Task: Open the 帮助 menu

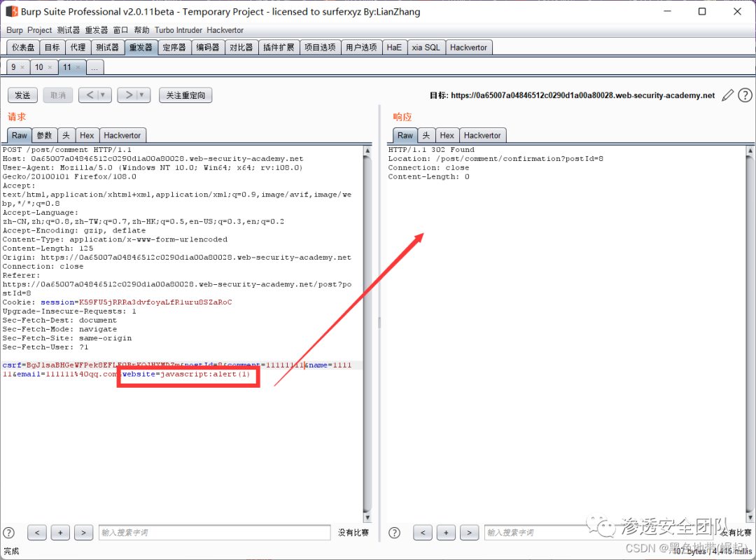Action: (141, 30)
